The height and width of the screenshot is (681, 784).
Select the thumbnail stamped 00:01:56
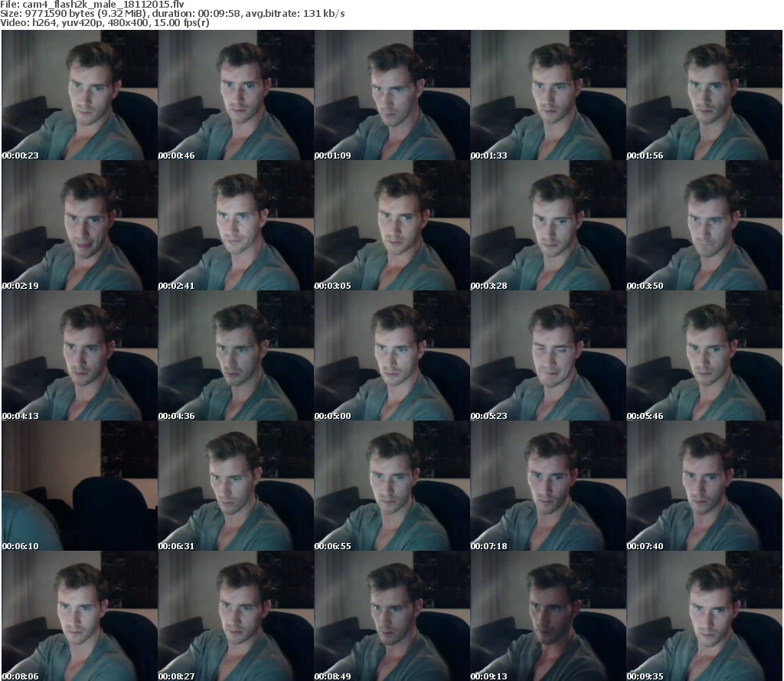704,95
